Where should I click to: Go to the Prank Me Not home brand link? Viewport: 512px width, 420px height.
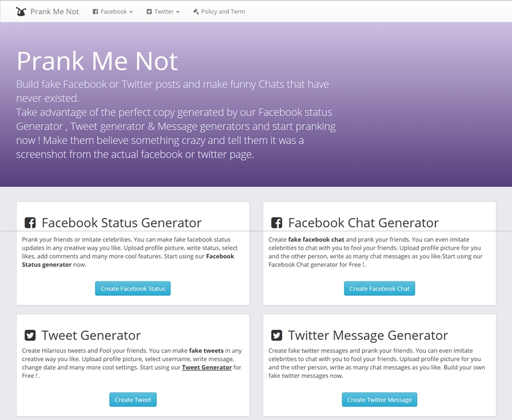pos(55,11)
